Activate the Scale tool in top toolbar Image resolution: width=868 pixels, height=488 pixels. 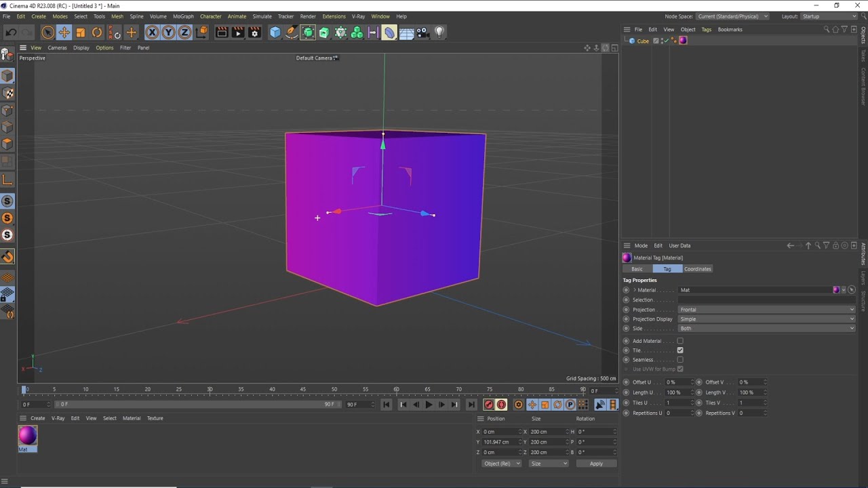point(81,33)
